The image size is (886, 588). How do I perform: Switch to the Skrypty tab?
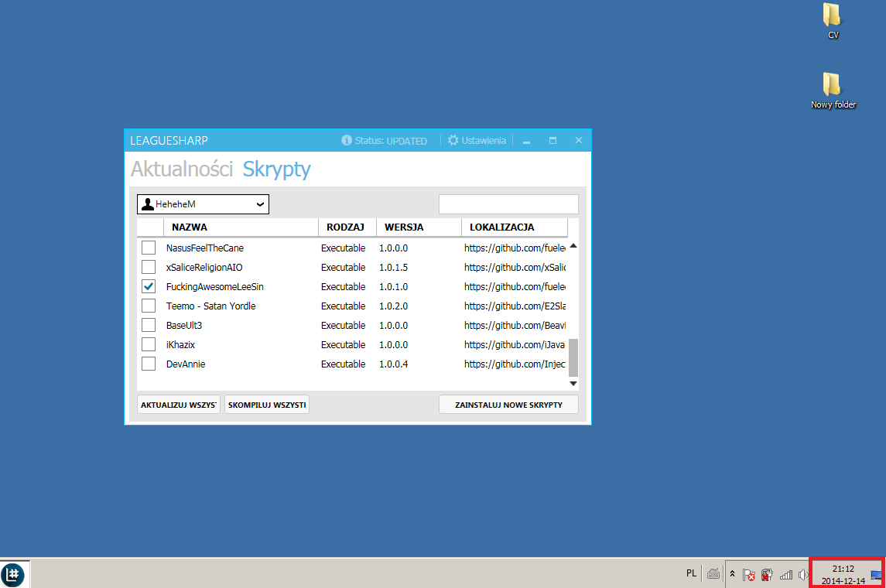click(276, 169)
